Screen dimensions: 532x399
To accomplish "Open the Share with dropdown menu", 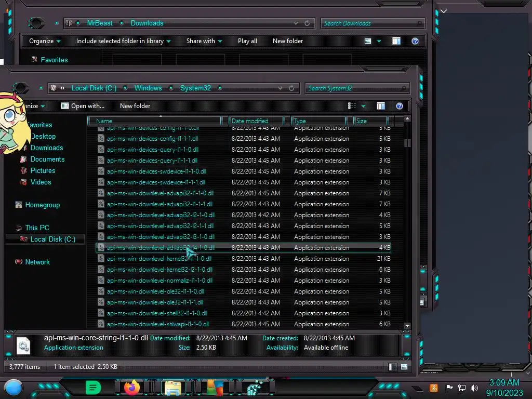I will point(204,41).
